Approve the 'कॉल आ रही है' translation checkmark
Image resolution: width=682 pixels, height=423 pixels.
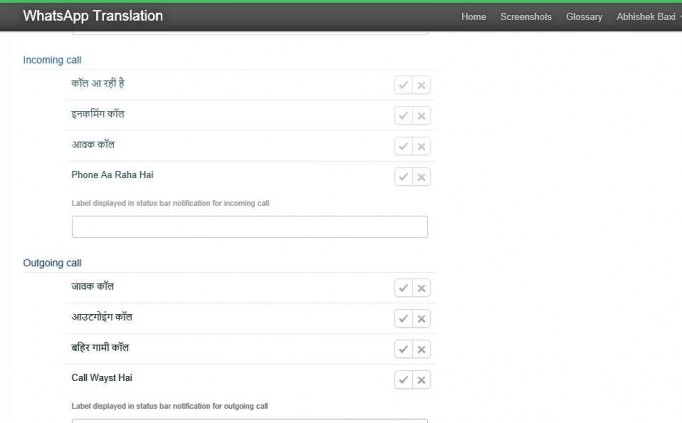tap(403, 85)
